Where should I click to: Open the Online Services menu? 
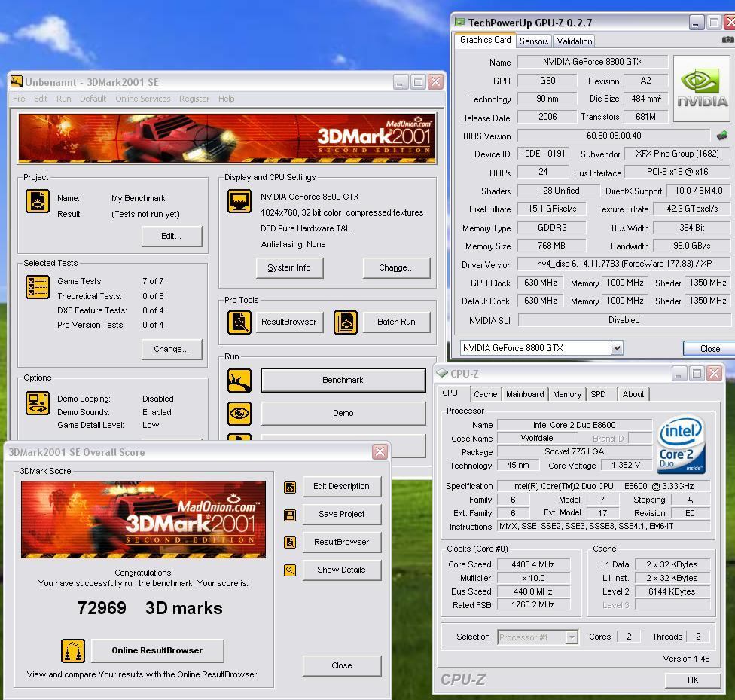pyautogui.click(x=143, y=99)
